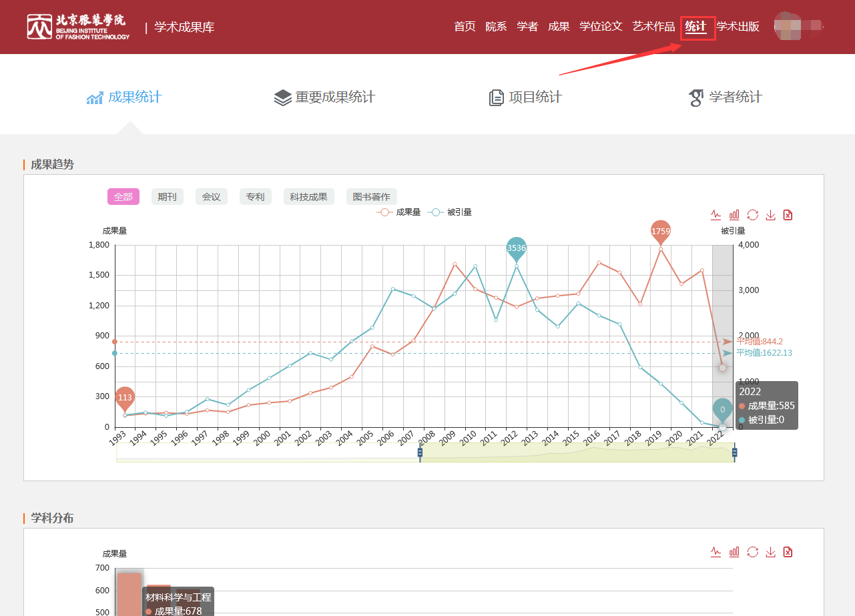Click the user avatar in header
The height and width of the screenshot is (616, 855).
787,26
